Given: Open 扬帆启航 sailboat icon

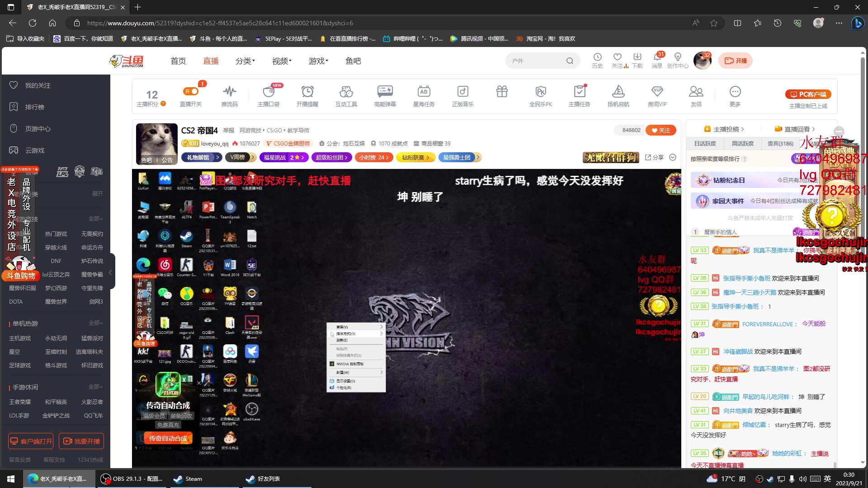Looking at the screenshot, I should pyautogui.click(x=618, y=96).
